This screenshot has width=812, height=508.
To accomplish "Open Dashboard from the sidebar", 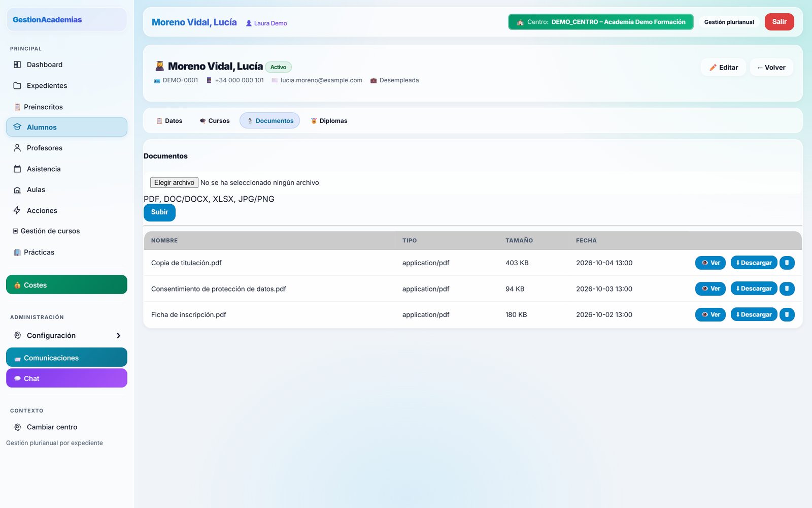I will (x=66, y=65).
